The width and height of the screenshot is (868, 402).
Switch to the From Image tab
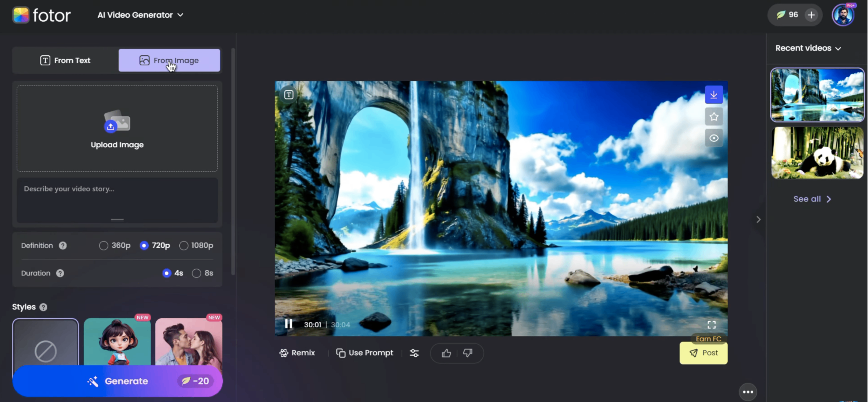[169, 60]
